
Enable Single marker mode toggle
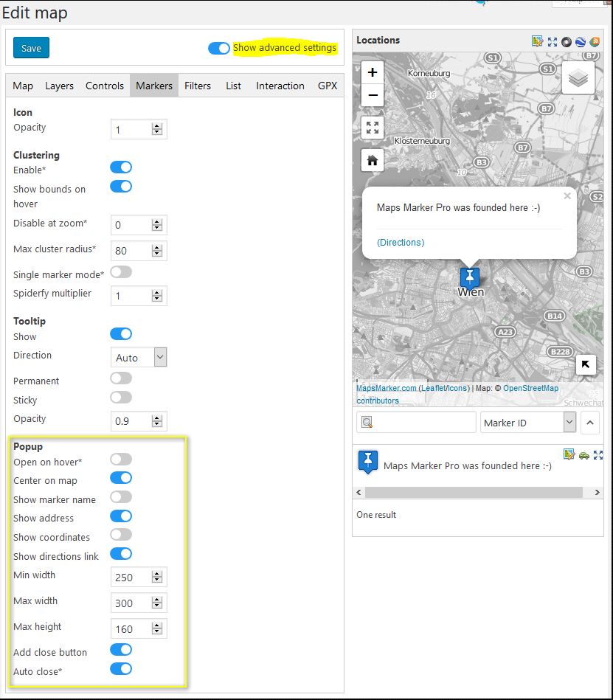pos(121,272)
